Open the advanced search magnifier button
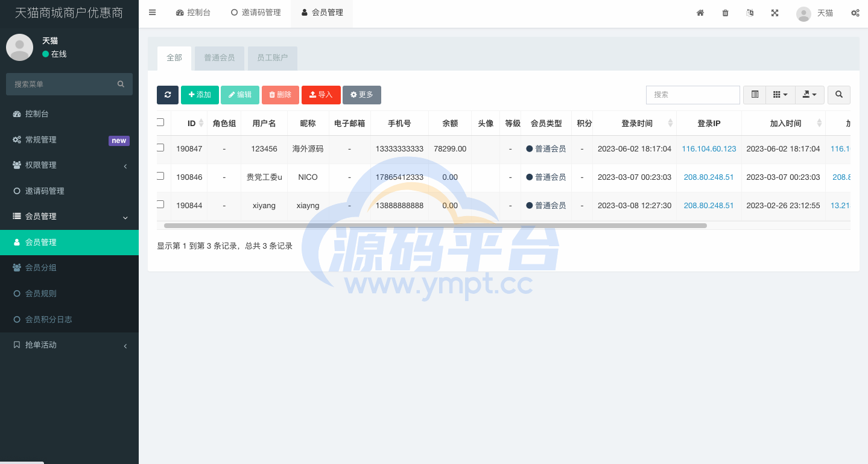The image size is (868, 464). coord(839,95)
